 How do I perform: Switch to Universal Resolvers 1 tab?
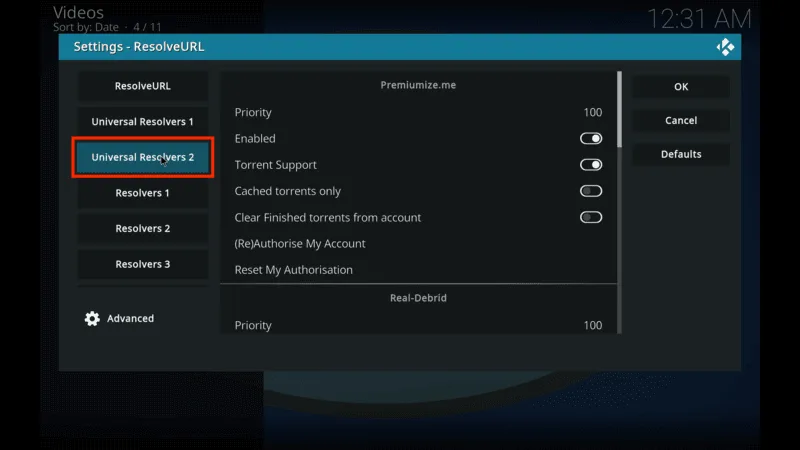pyautogui.click(x=142, y=121)
